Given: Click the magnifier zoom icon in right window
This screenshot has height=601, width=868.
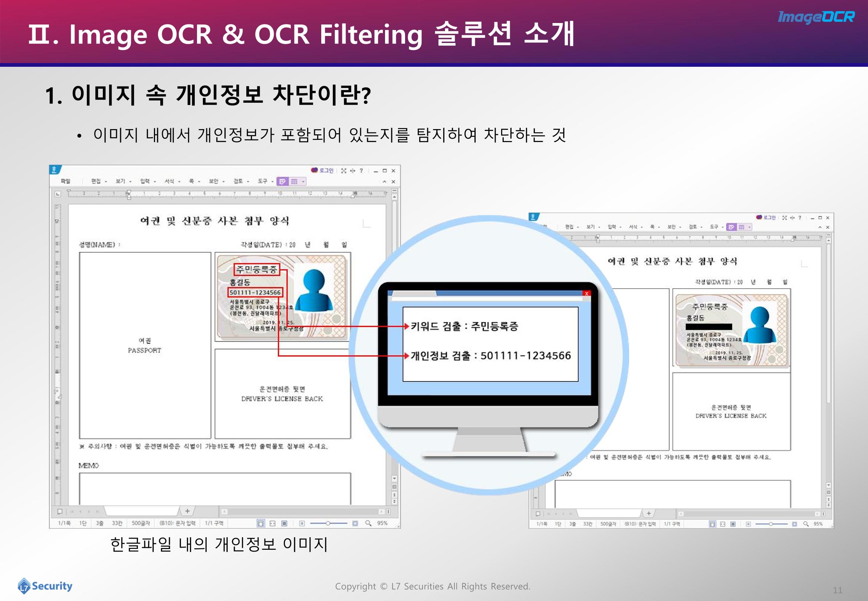Looking at the screenshot, I should click(806, 524).
